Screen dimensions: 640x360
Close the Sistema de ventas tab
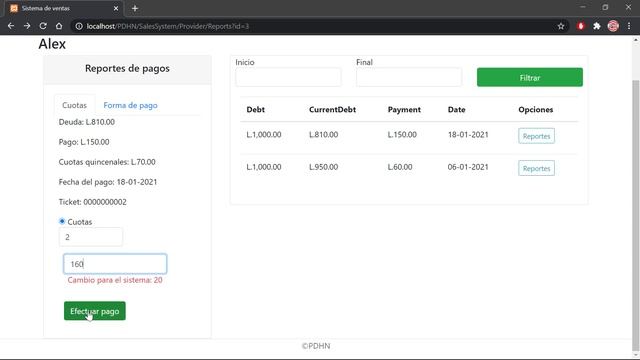click(116, 8)
